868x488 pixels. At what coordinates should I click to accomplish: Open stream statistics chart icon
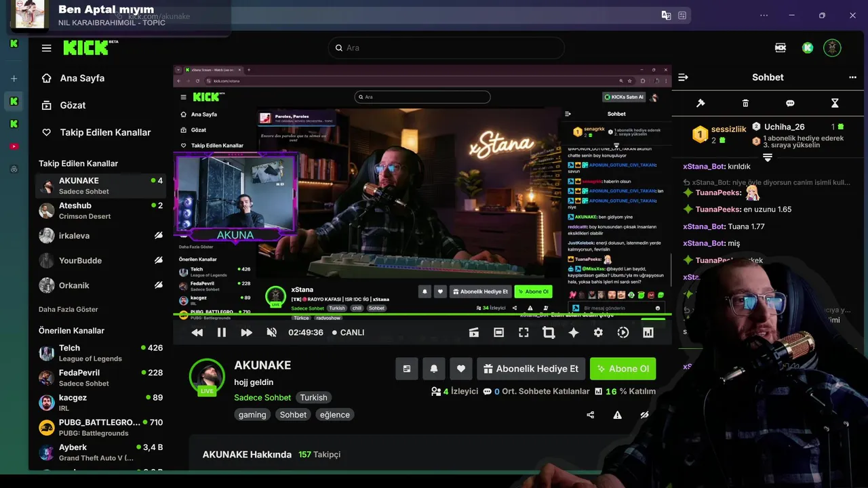tap(648, 333)
